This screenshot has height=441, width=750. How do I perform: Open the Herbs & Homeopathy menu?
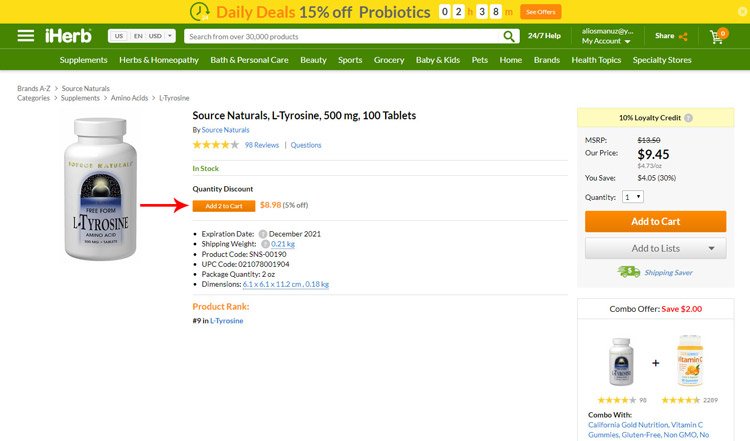[159, 60]
